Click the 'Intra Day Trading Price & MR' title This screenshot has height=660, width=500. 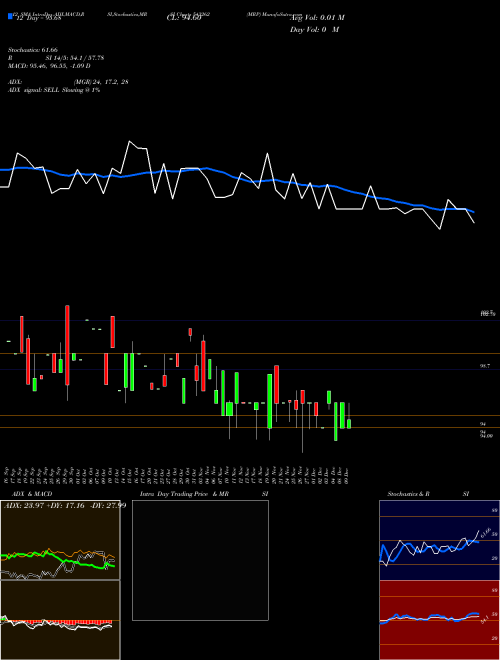tap(184, 494)
